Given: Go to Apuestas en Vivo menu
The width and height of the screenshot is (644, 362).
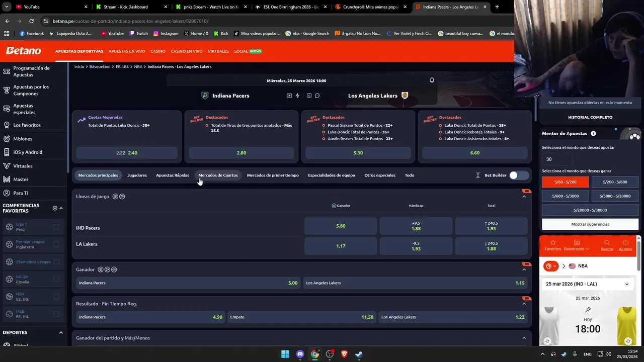Looking at the screenshot, I should (127, 51).
